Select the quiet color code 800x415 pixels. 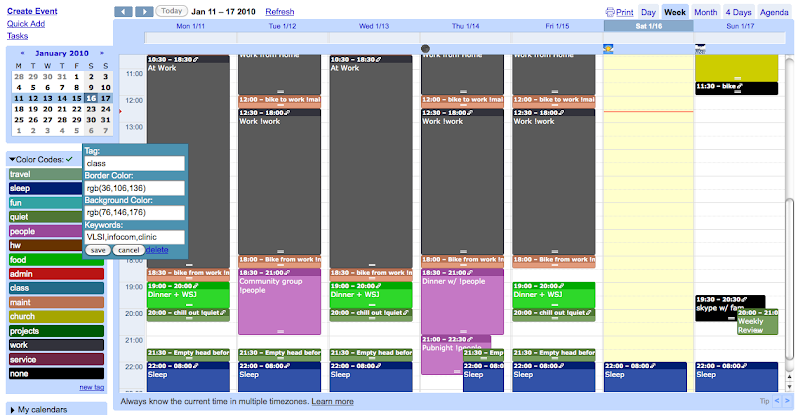(45, 217)
